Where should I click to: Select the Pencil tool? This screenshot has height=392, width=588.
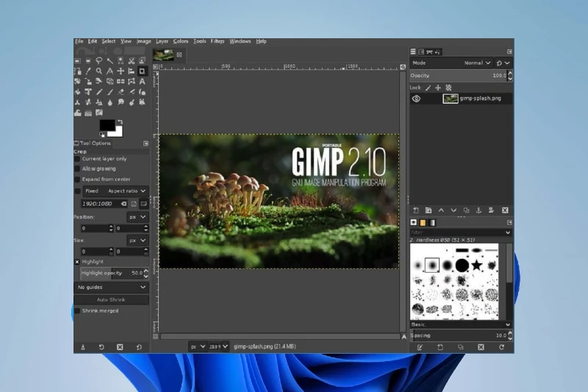(x=99, y=92)
